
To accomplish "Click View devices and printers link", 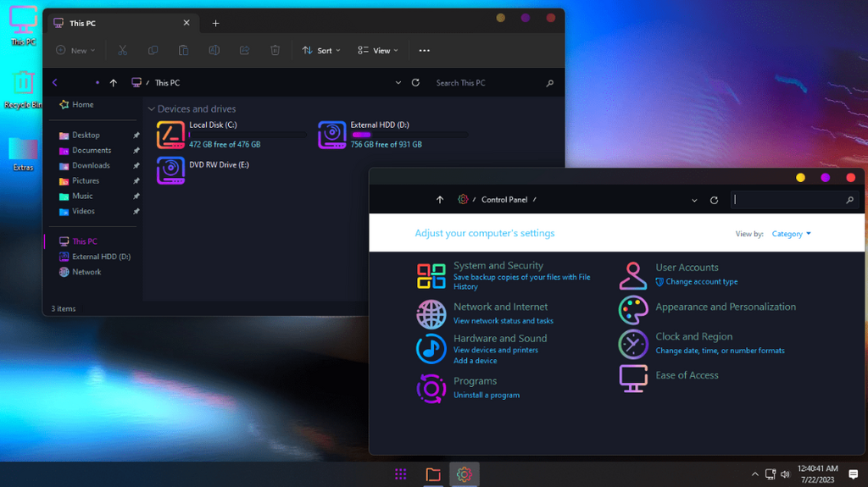I will [x=495, y=351].
